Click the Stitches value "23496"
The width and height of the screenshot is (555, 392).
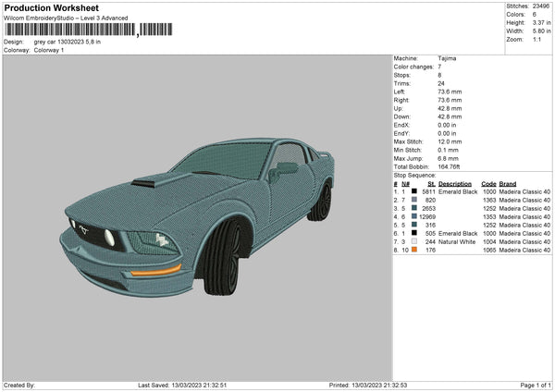541,6
